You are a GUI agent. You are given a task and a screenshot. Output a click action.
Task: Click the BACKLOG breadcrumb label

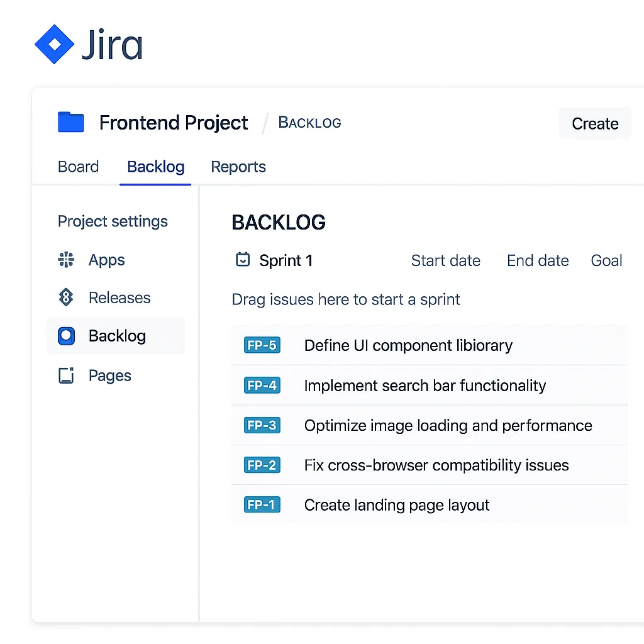[309, 123]
